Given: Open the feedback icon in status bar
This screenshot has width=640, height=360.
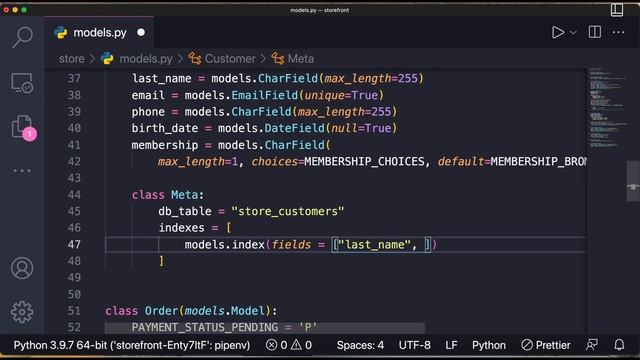Looking at the screenshot, I should [592, 345].
